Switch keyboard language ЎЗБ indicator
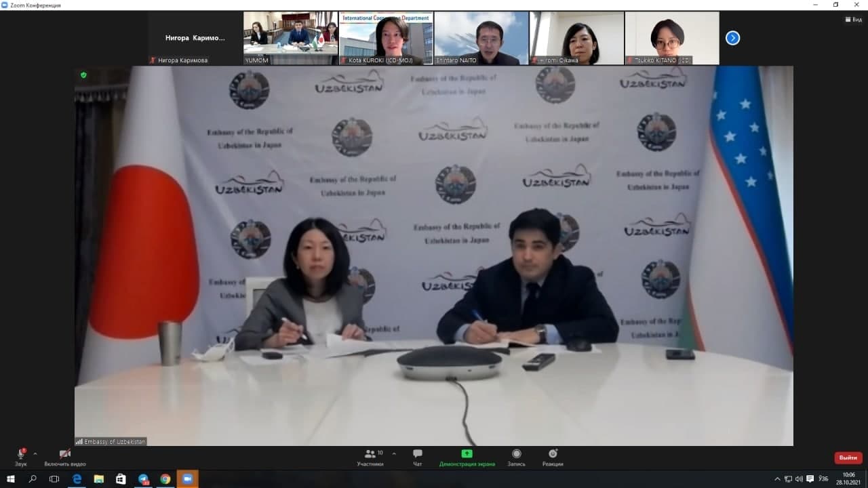 [x=824, y=479]
